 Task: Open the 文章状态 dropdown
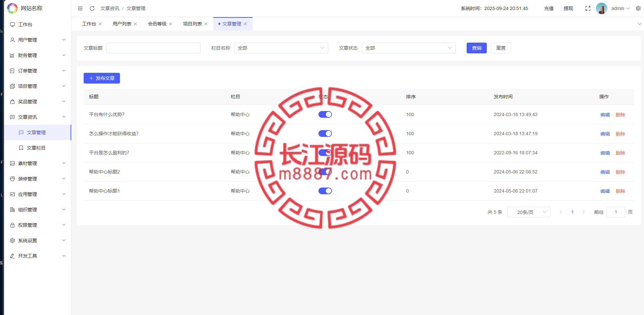click(409, 48)
